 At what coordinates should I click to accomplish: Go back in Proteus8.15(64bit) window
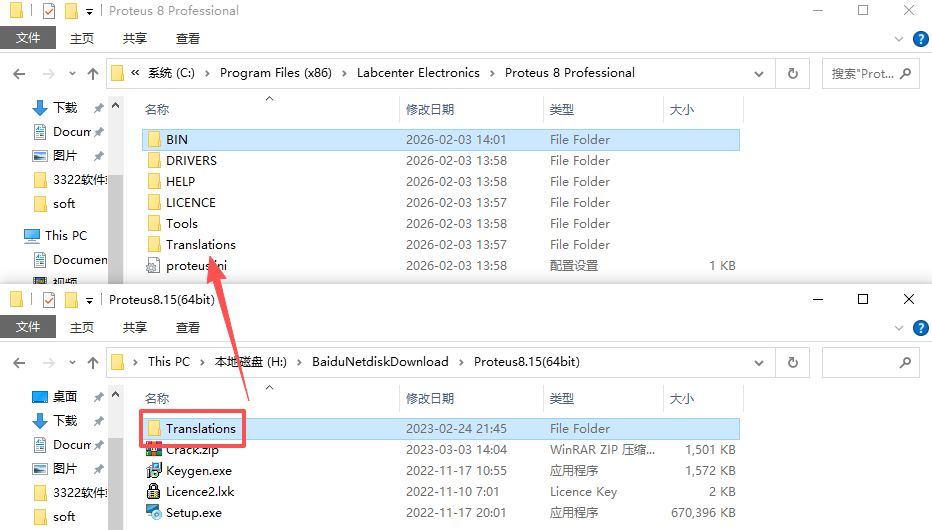19,362
